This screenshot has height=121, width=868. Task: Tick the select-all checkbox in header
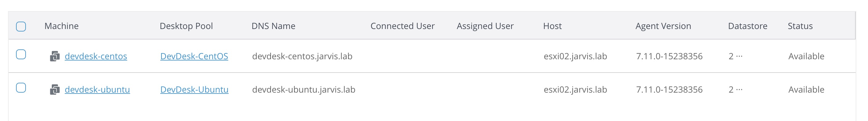21,26
